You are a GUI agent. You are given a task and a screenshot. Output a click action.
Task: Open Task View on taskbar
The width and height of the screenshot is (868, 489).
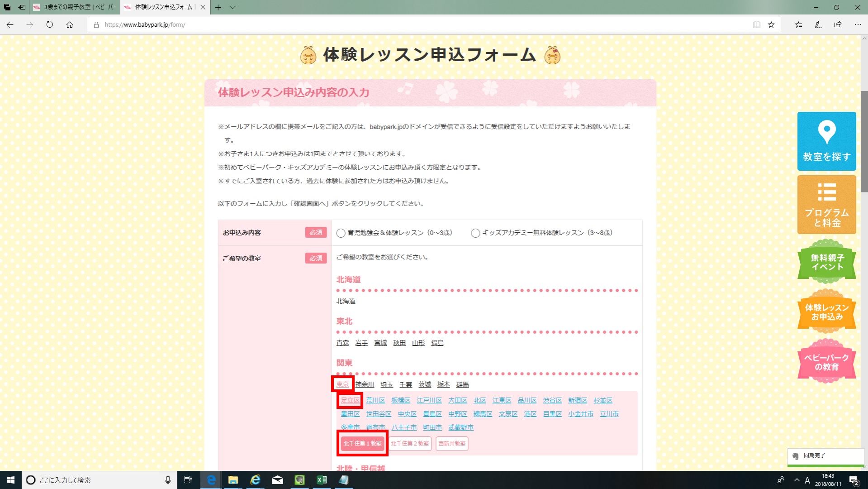click(x=188, y=480)
